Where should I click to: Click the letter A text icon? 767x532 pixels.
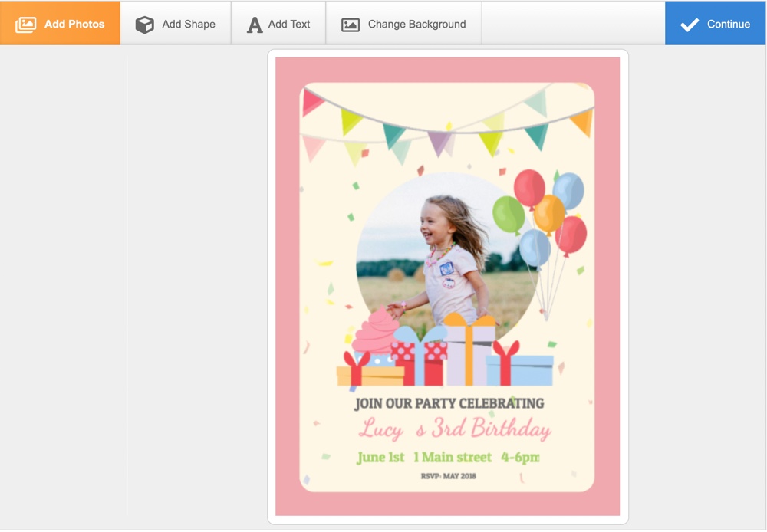coord(254,25)
